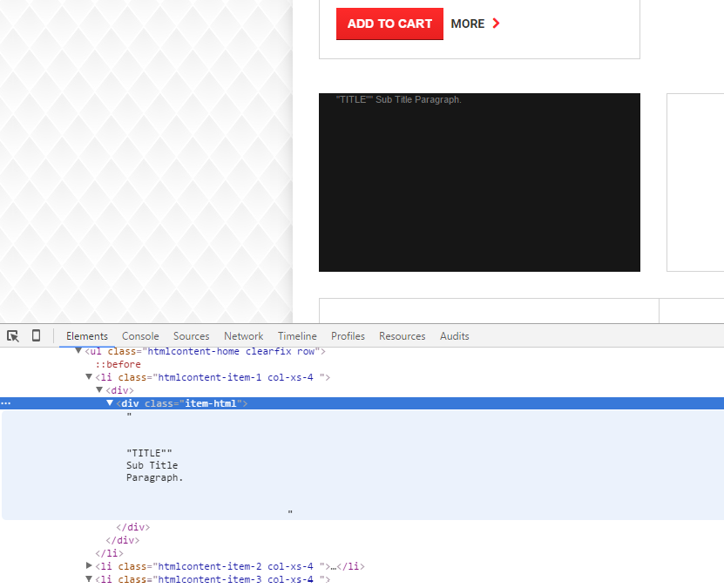Collapse the plain div node arrow

(x=98, y=390)
